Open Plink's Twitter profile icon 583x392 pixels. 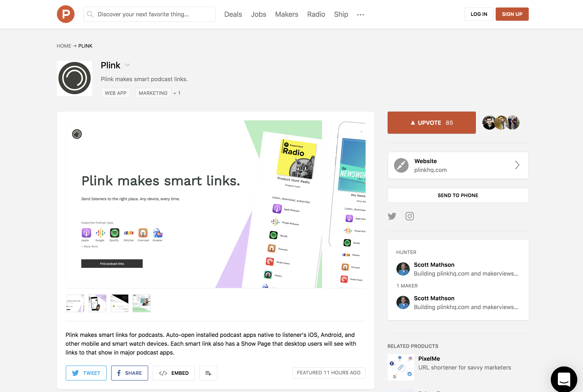(392, 216)
